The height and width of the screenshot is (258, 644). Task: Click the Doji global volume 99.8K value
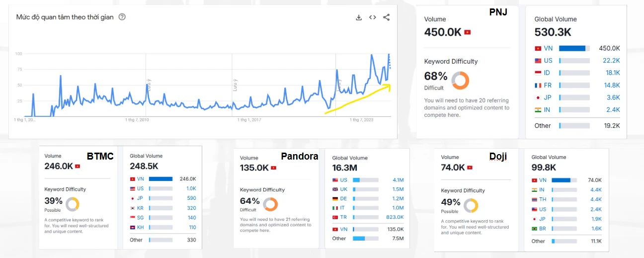coord(544,168)
